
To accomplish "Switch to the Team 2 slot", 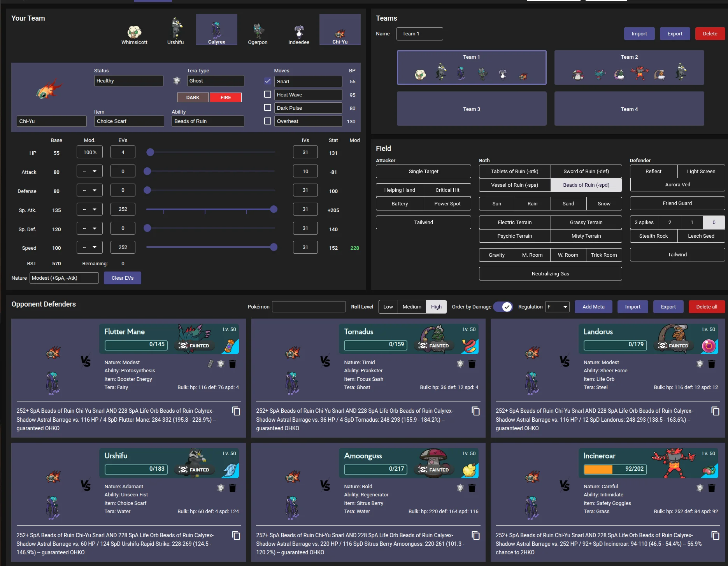I will 629,68.
